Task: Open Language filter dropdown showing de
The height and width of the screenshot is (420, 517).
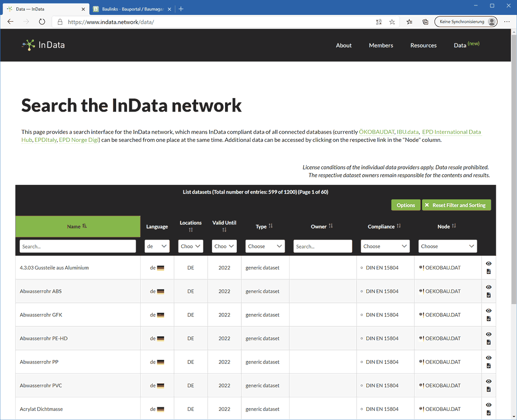Action: 157,246
